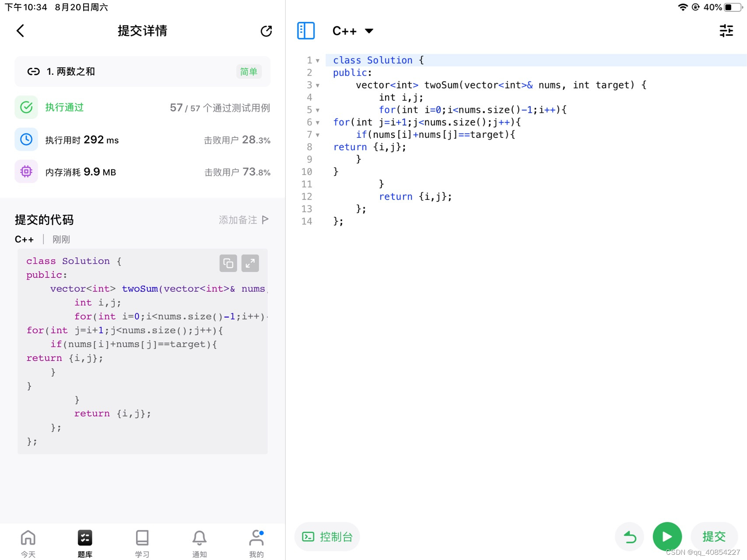Expand the submitted code to fullscreen
This screenshot has height=560, width=747.
pos(250,263)
